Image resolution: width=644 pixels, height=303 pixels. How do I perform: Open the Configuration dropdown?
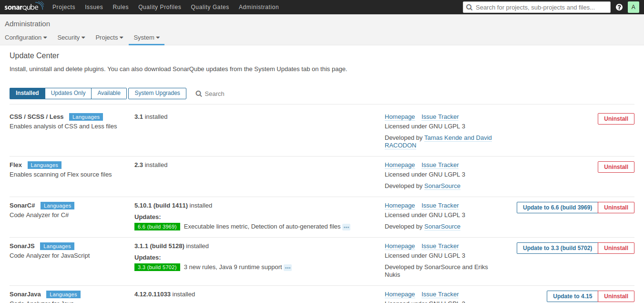coord(26,37)
